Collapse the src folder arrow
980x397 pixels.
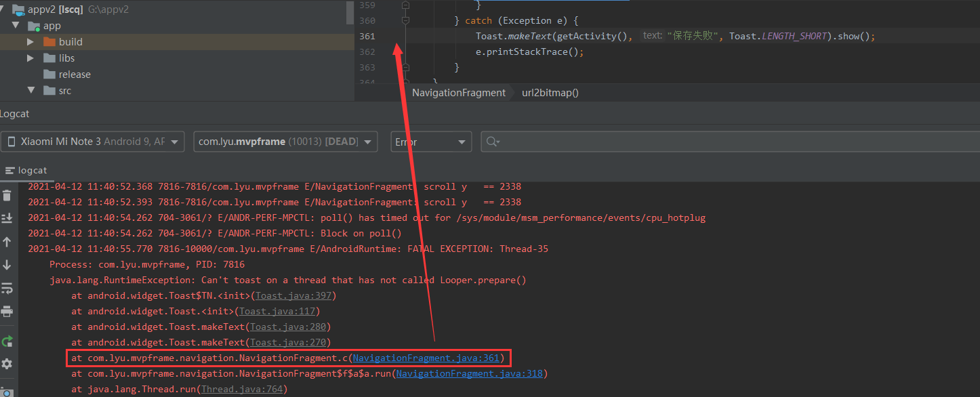click(x=30, y=91)
